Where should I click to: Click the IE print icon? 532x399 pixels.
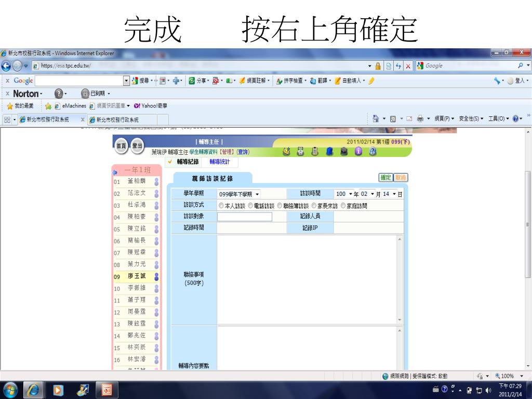coord(420,118)
